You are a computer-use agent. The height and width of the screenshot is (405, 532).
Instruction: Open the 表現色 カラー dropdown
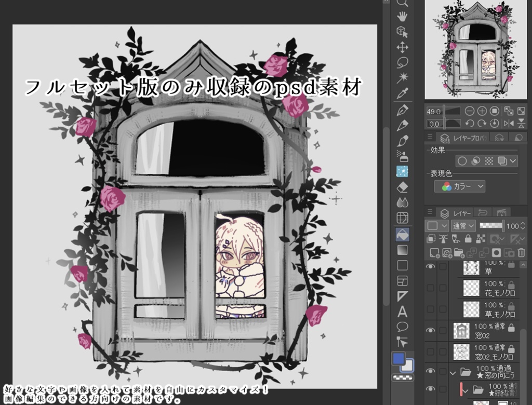tap(460, 186)
